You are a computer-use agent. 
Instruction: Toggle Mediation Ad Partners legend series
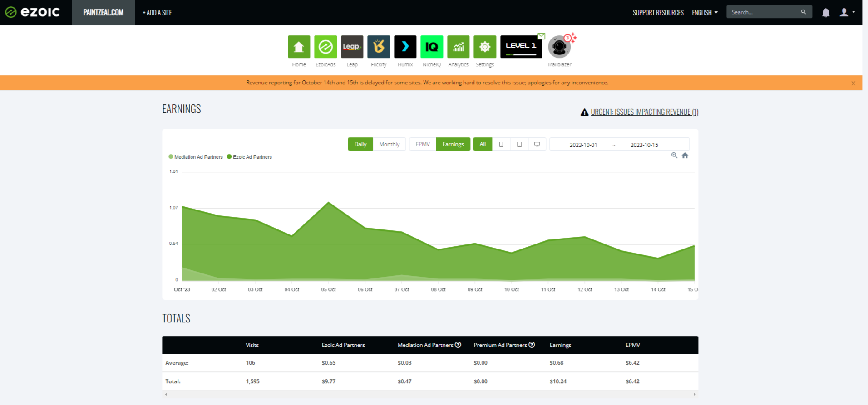[196, 157]
